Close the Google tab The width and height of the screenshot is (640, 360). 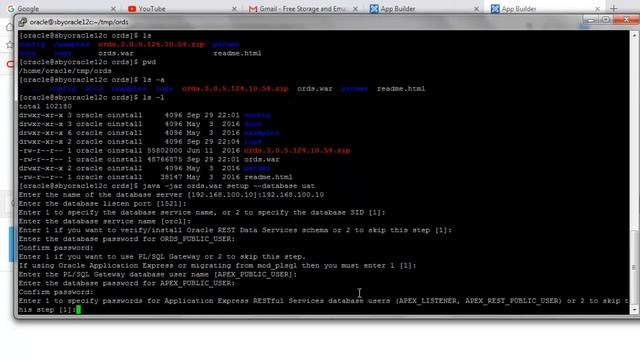click(113, 9)
